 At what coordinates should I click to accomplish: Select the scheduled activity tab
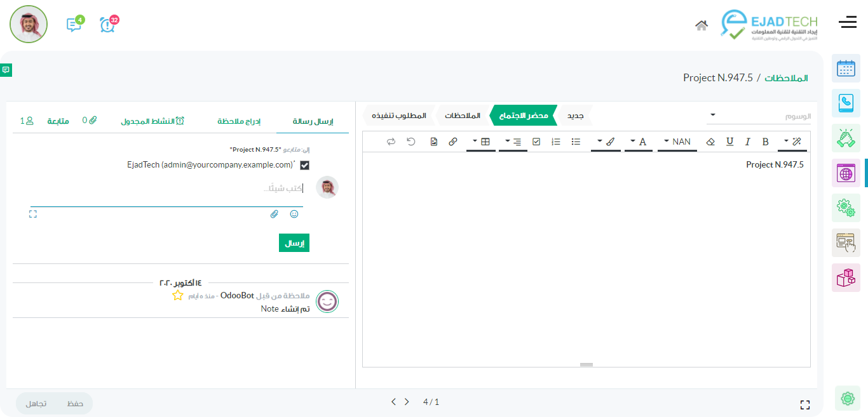point(153,121)
